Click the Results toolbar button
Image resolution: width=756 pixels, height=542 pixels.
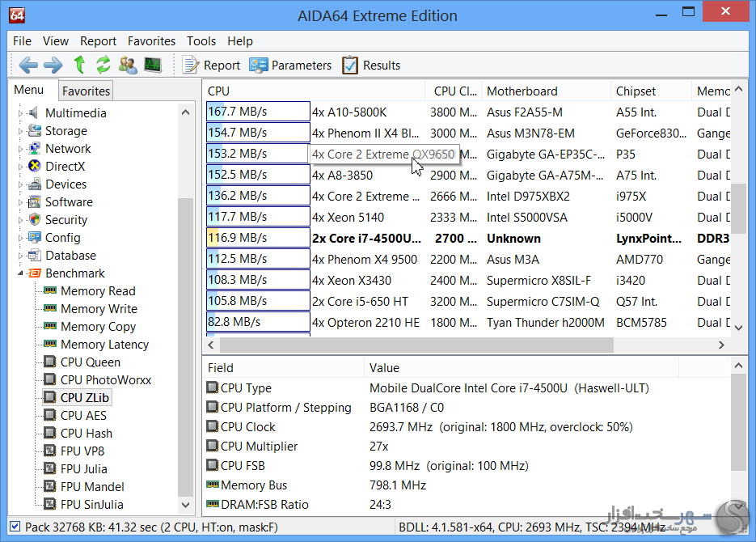coord(371,66)
